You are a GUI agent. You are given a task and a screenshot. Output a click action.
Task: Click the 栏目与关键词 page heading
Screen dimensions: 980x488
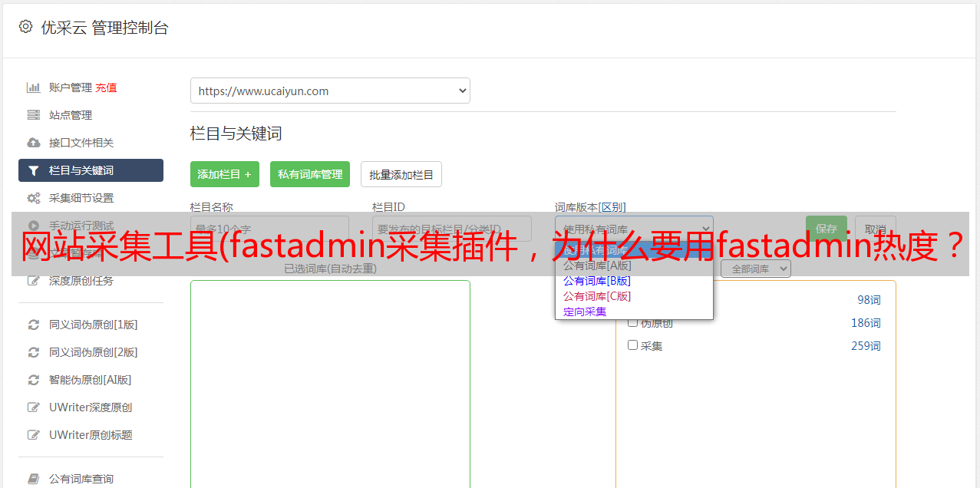tap(236, 134)
